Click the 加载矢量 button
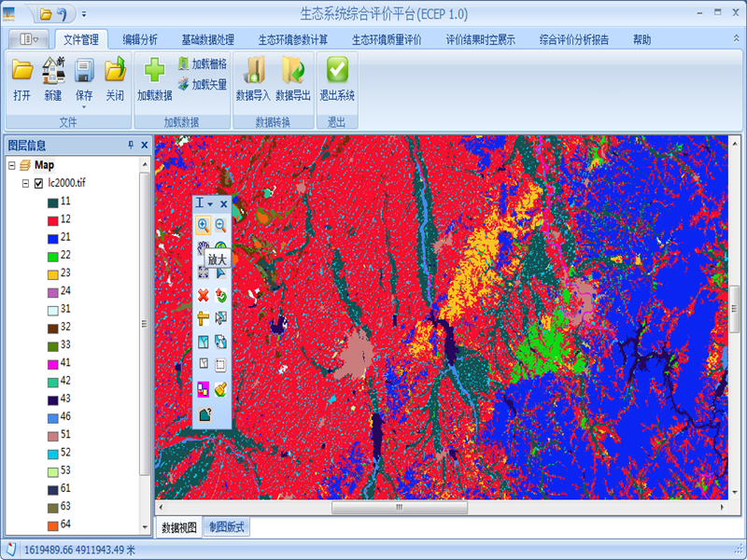Image resolution: width=747 pixels, height=560 pixels. pos(202,84)
